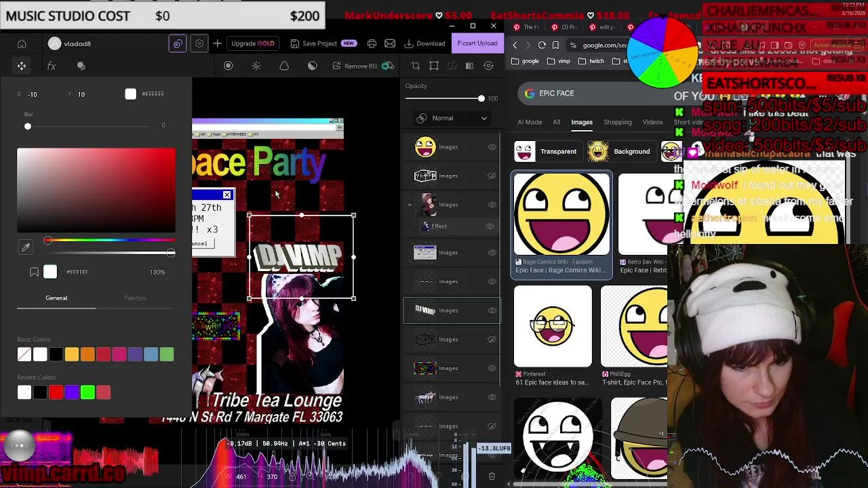Choose green from Recent Colors
Image resolution: width=868 pixels, height=488 pixels.
87,392
